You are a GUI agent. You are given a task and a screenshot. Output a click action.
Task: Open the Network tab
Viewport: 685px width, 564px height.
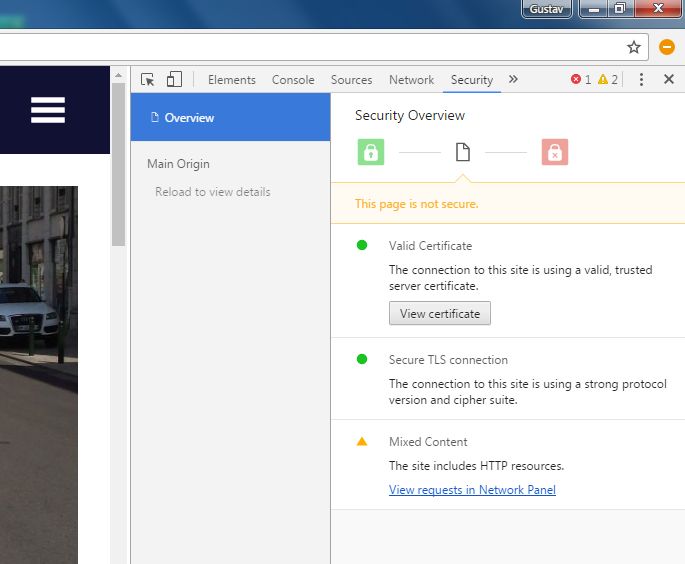pyautogui.click(x=411, y=80)
